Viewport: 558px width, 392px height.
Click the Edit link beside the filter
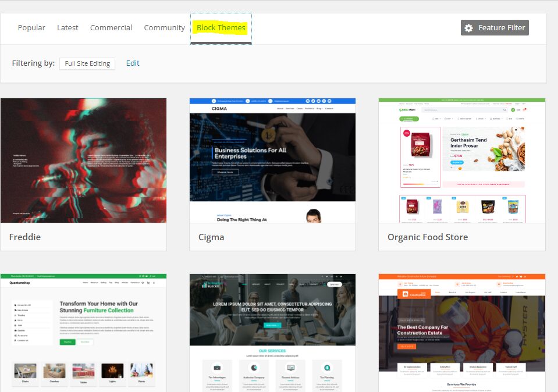tap(133, 63)
